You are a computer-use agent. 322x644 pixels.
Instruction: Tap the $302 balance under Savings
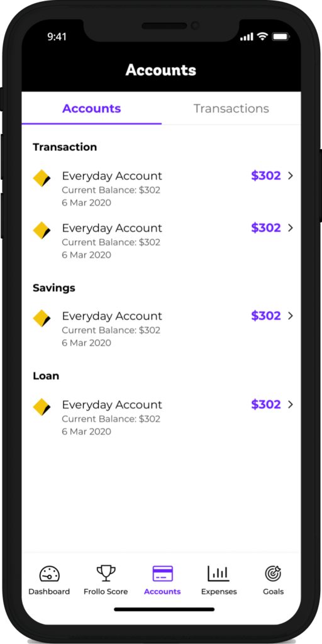[266, 316]
